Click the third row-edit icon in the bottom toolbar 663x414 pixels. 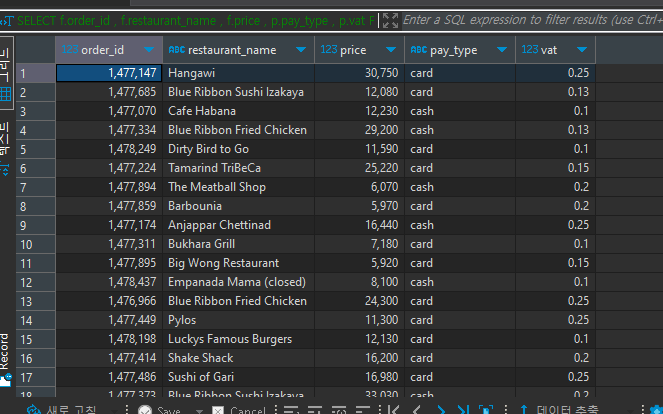pyautogui.click(x=339, y=410)
